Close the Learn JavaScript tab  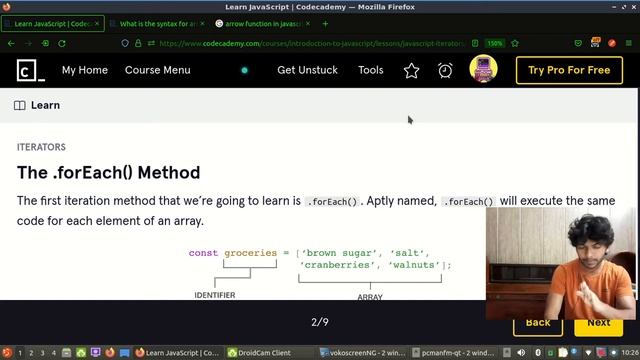click(97, 24)
